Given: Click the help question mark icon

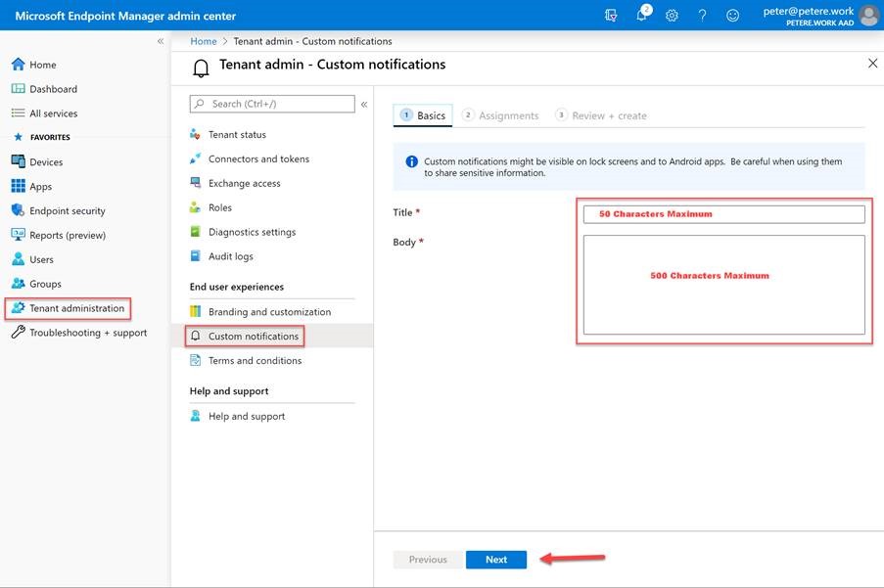Looking at the screenshot, I should tap(702, 16).
